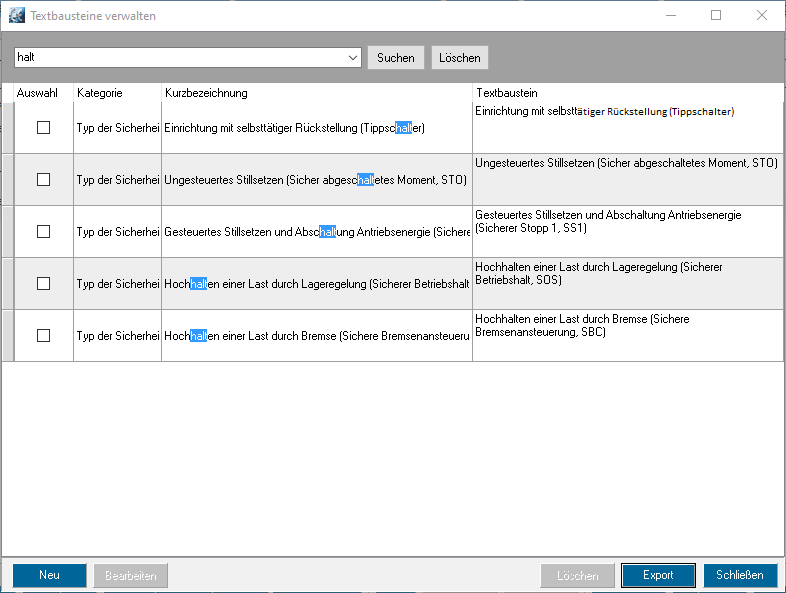
Task: Click the Textbaustein column header
Action: [626, 93]
